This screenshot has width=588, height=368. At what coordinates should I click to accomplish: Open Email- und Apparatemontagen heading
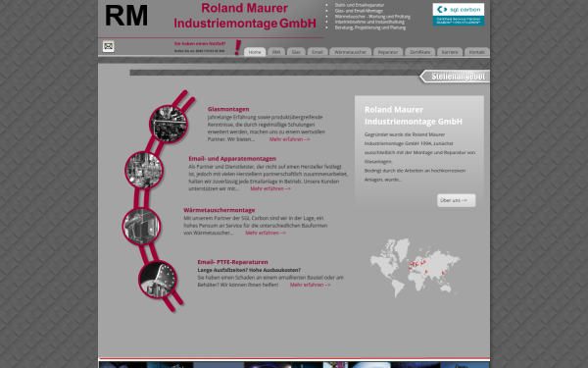[x=232, y=158]
